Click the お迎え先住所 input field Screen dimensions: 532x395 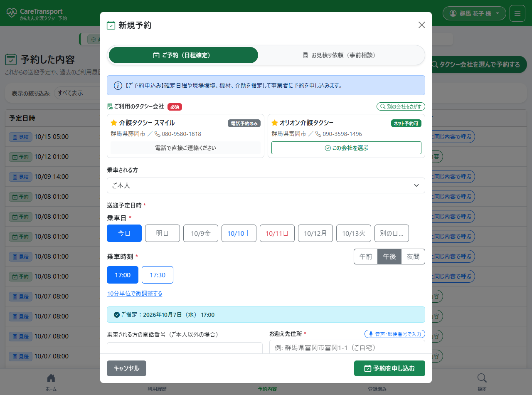tap(347, 347)
